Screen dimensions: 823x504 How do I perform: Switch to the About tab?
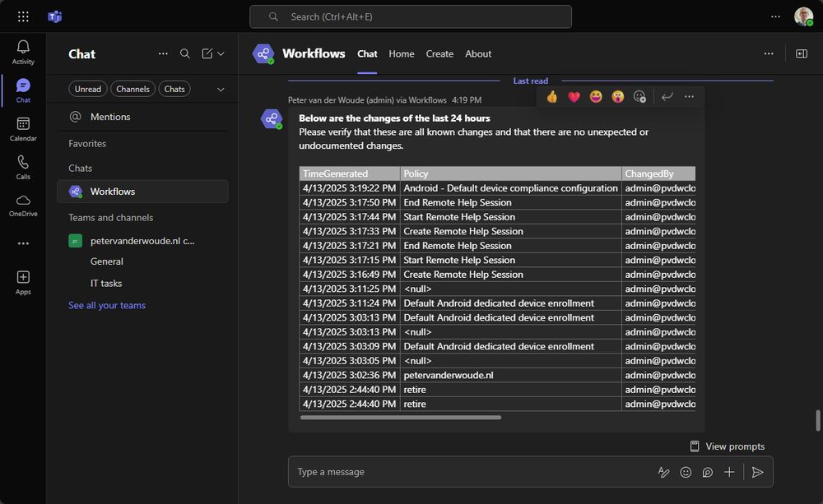click(478, 53)
